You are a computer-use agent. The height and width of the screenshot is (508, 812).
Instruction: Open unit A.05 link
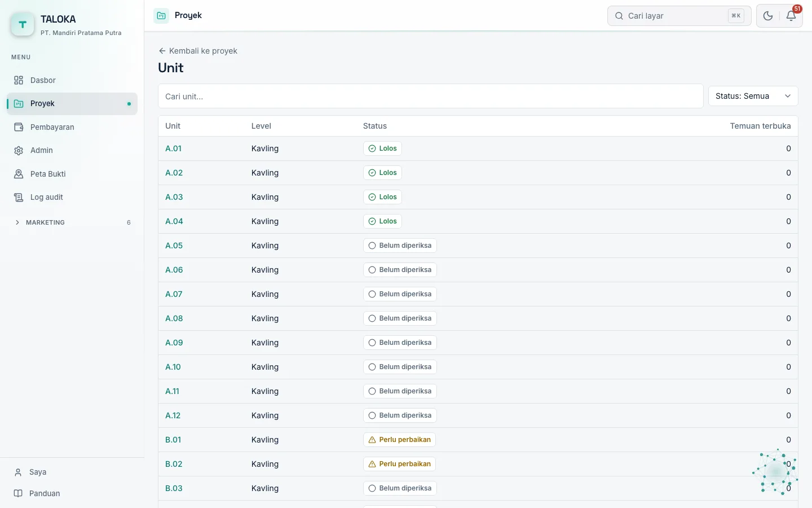click(174, 246)
